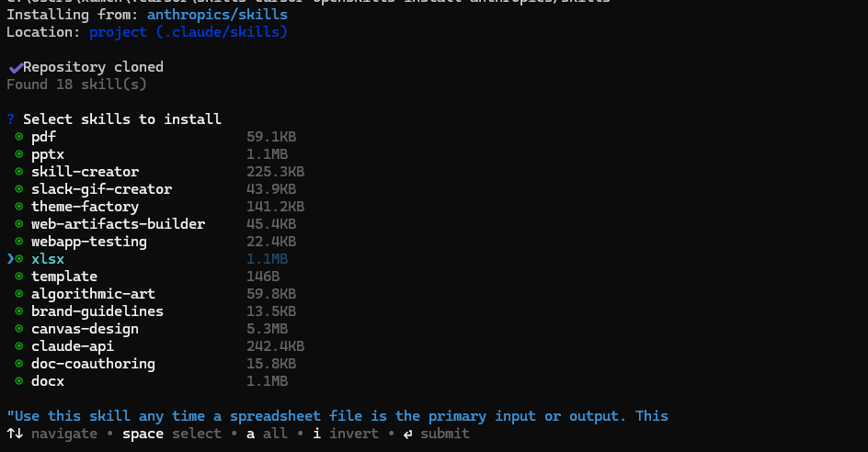Toggle the pdf skill checkbox

(x=19, y=137)
